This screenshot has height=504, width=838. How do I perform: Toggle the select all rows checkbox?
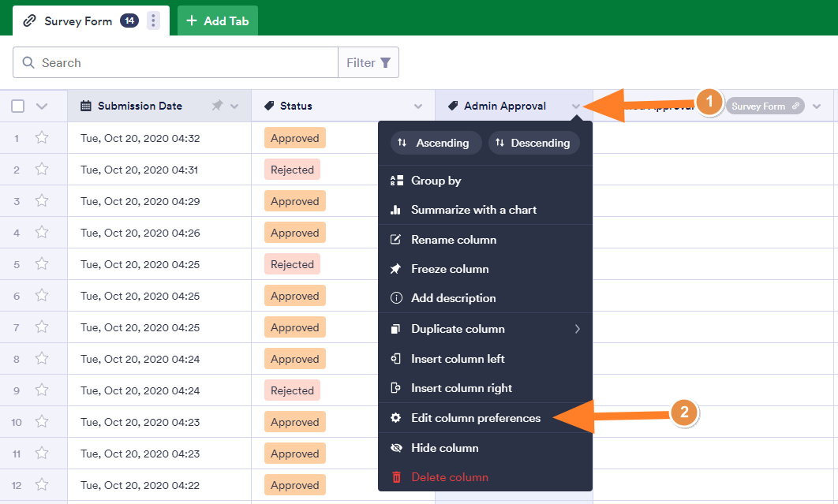point(18,106)
